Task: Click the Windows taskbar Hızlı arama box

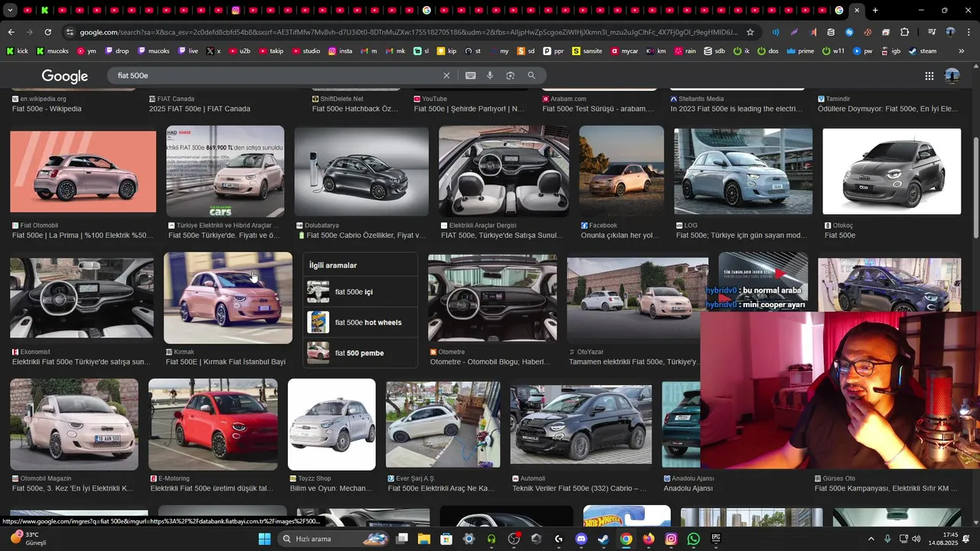Action: (333, 539)
